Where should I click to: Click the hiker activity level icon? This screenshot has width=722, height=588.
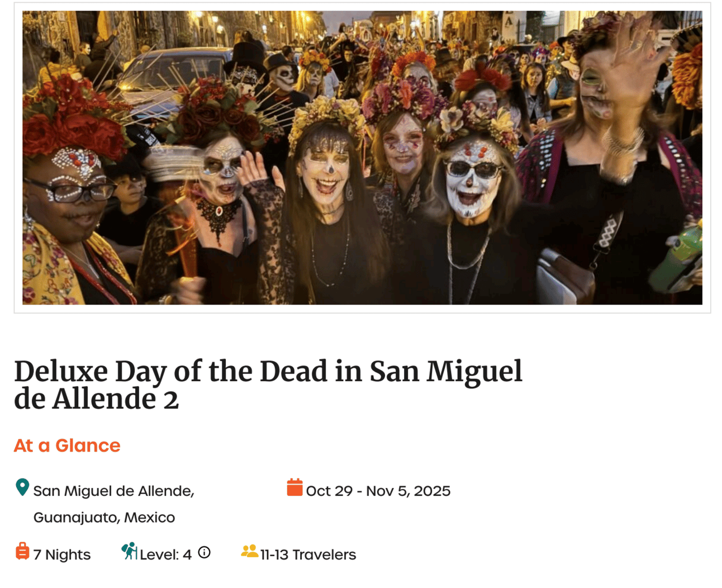129,551
